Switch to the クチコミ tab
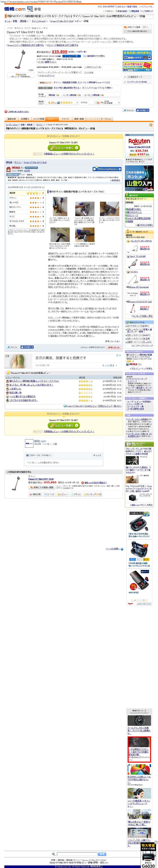This screenshot has width=158, height=868. [x=65, y=119]
